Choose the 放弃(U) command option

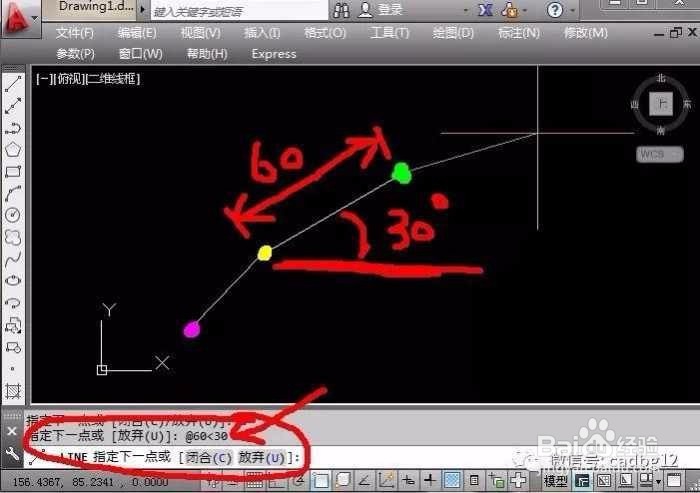262,458
